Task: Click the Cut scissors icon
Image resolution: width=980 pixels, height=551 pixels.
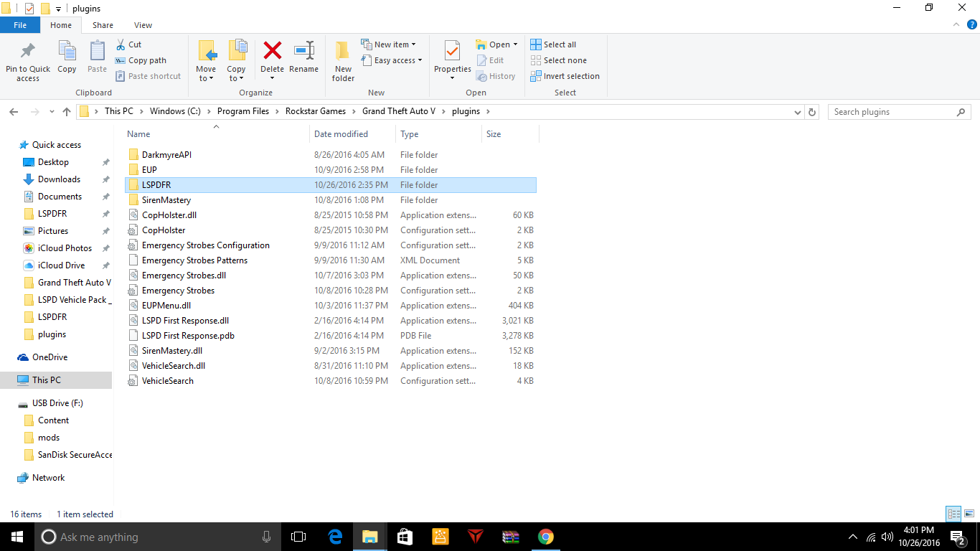Action: tap(121, 44)
